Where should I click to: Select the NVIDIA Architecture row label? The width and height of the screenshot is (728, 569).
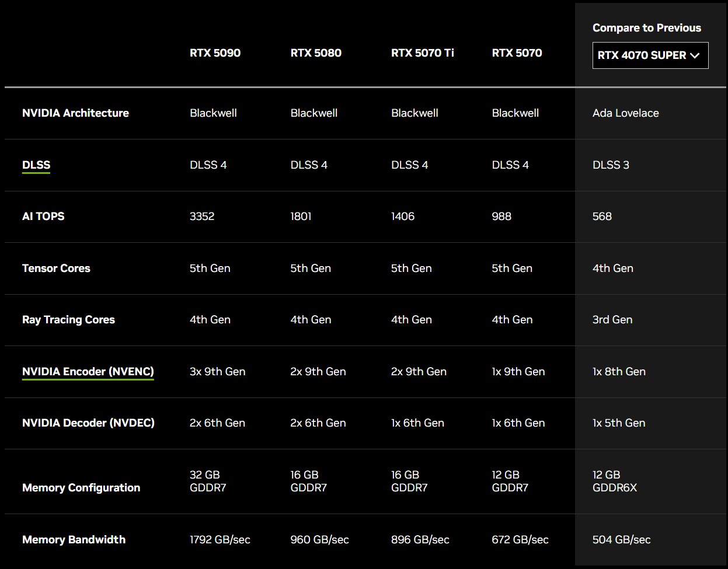pyautogui.click(x=75, y=113)
